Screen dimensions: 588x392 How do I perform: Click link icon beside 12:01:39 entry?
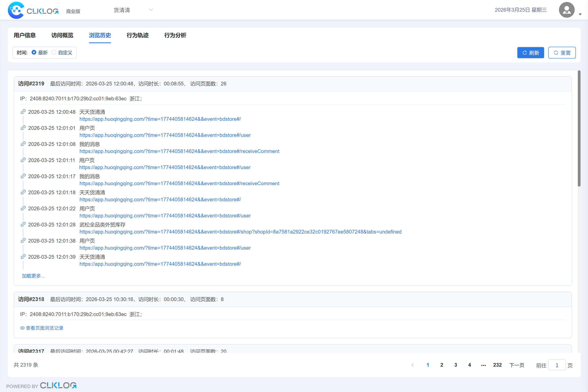(23, 257)
